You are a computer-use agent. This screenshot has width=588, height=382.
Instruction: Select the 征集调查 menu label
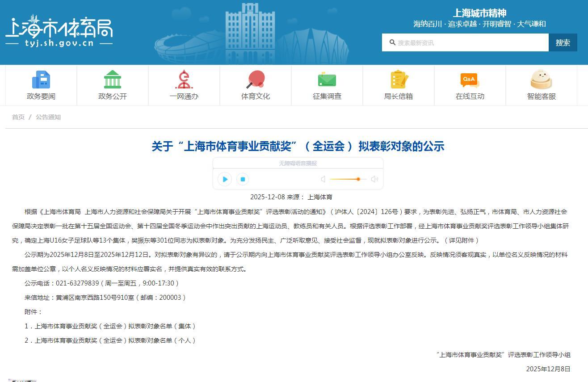[x=327, y=96]
